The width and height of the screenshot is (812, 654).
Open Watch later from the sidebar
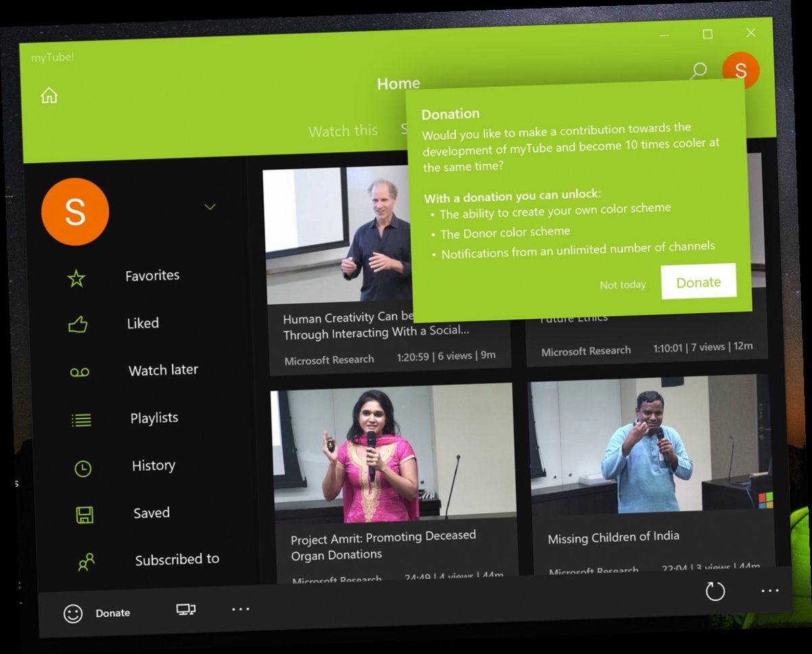[80, 371]
